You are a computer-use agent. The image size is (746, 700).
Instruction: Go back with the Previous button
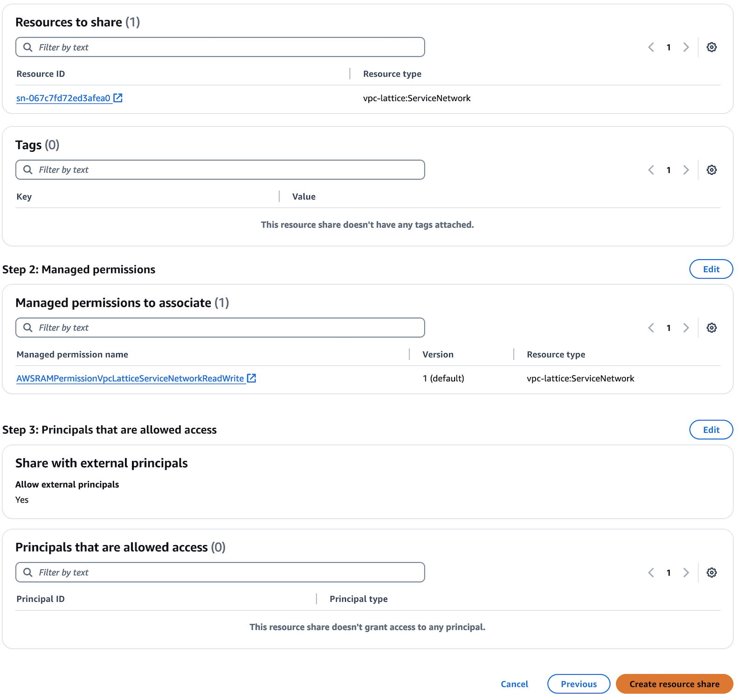click(578, 684)
